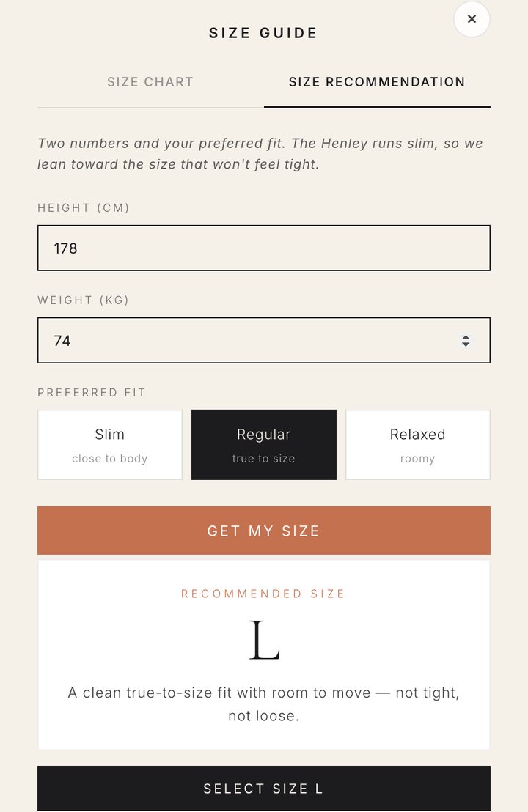Decrease weight with the down stepper arrow
Screen dimensions: 528x812
466,344
